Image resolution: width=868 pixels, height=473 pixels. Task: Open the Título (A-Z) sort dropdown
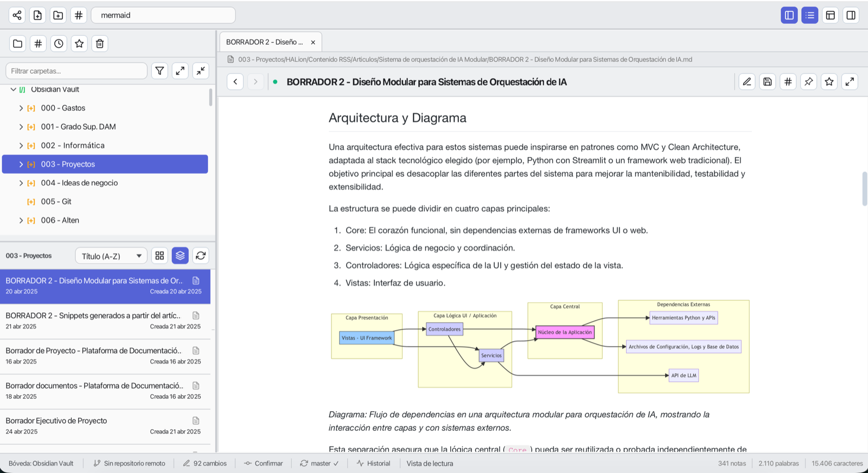(111, 256)
